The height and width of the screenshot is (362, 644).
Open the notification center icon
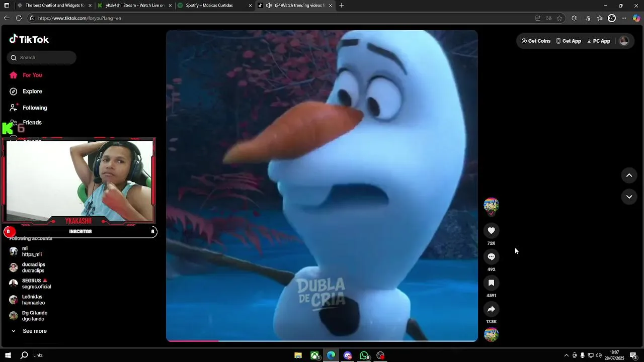pyautogui.click(x=633, y=355)
